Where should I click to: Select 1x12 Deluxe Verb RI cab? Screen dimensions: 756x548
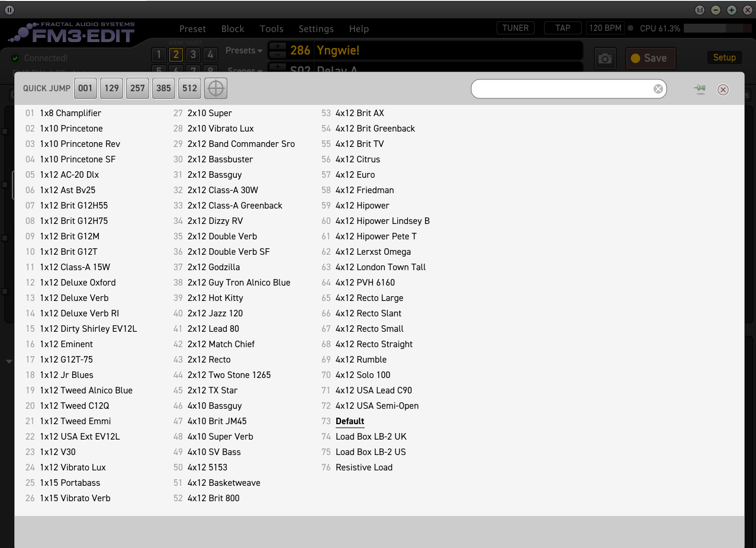[x=79, y=313]
